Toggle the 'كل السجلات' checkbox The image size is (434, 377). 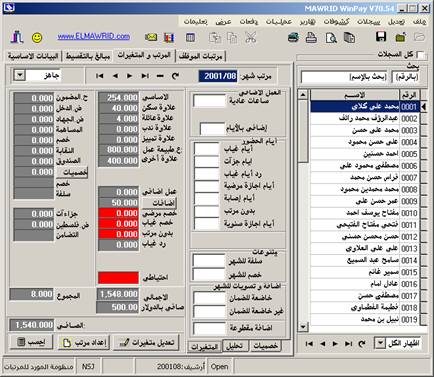pyautogui.click(x=421, y=55)
